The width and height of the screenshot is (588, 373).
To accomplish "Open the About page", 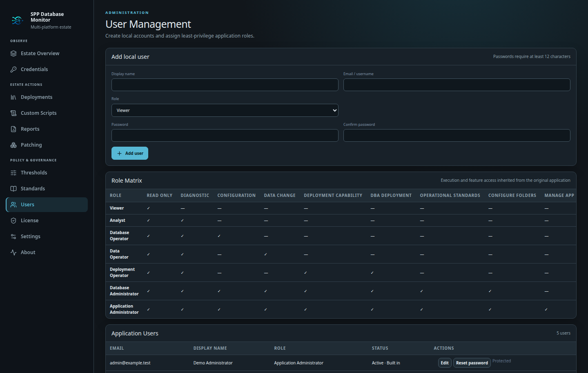I will tap(47, 252).
